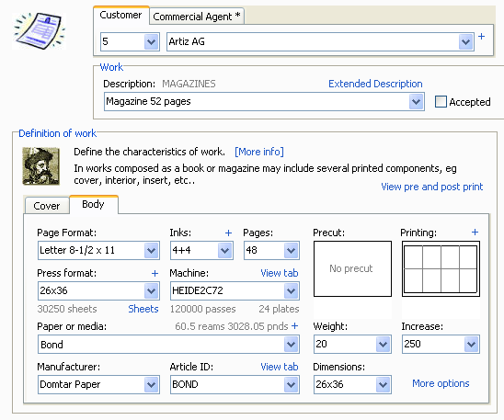Click the plus icon next to customer name
The width and height of the screenshot is (504, 420).
481,36
